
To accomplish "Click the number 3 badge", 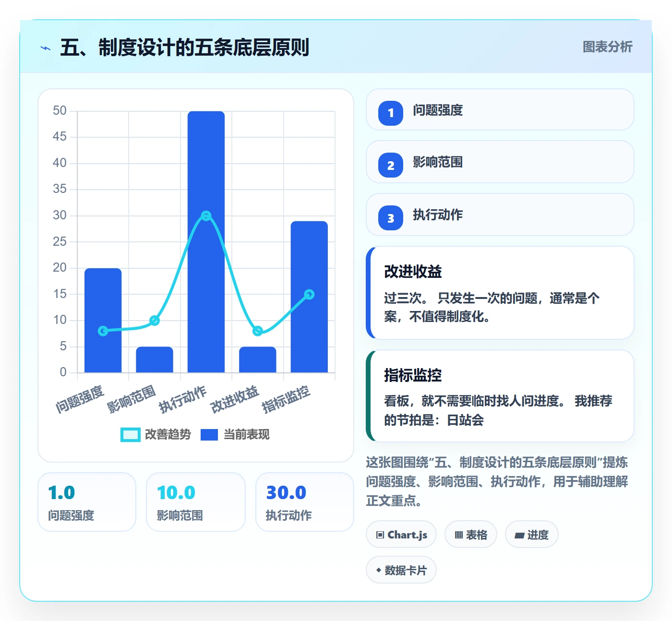I will (391, 218).
